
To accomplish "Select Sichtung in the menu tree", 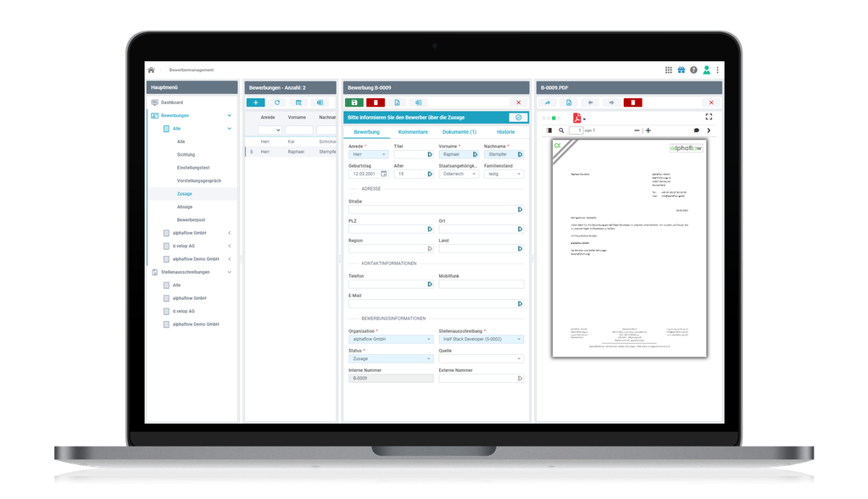I will point(186,155).
